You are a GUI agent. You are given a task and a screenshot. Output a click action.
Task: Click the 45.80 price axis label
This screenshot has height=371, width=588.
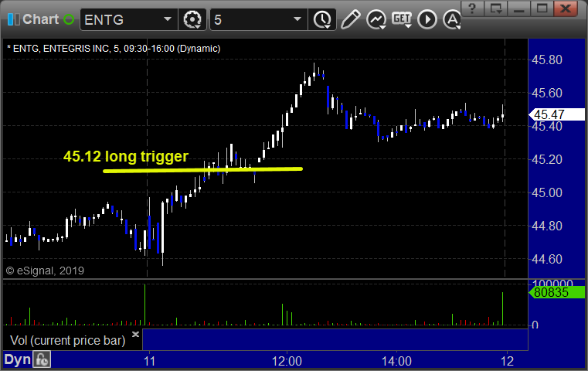pos(547,60)
